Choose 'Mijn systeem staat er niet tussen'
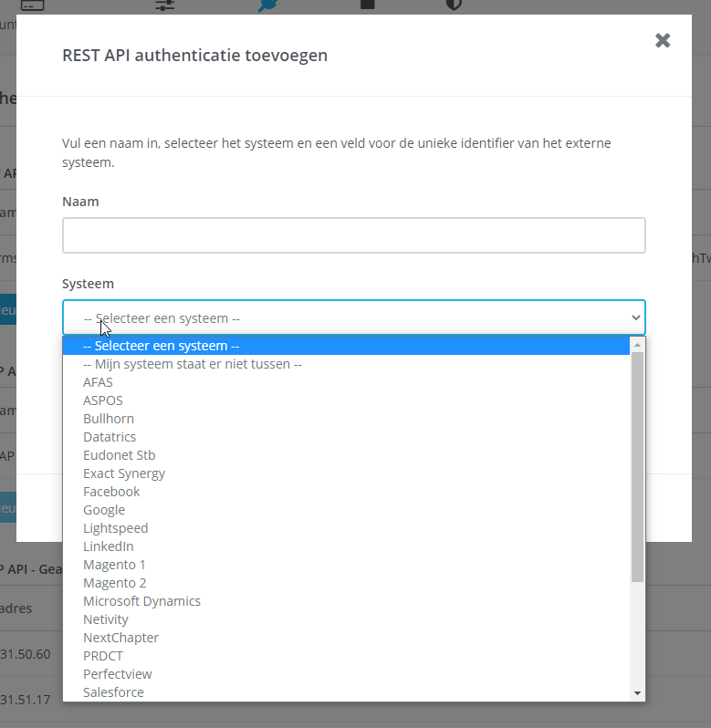Image resolution: width=711 pixels, height=728 pixels. (x=192, y=364)
